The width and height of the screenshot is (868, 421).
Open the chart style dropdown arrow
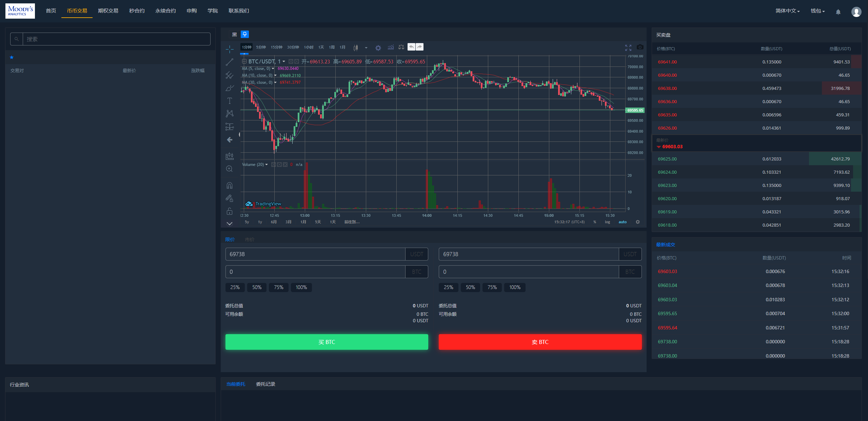pyautogui.click(x=366, y=48)
